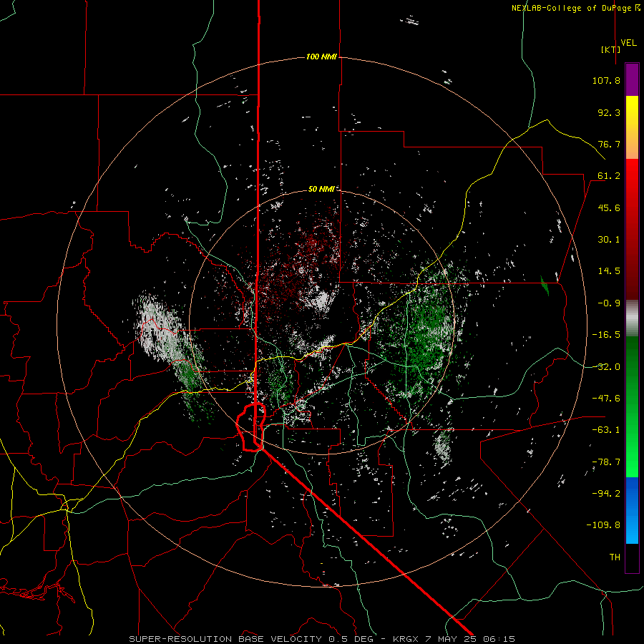
Task: Click the purple segment of velocity color bar
Action: pyautogui.click(x=632, y=79)
